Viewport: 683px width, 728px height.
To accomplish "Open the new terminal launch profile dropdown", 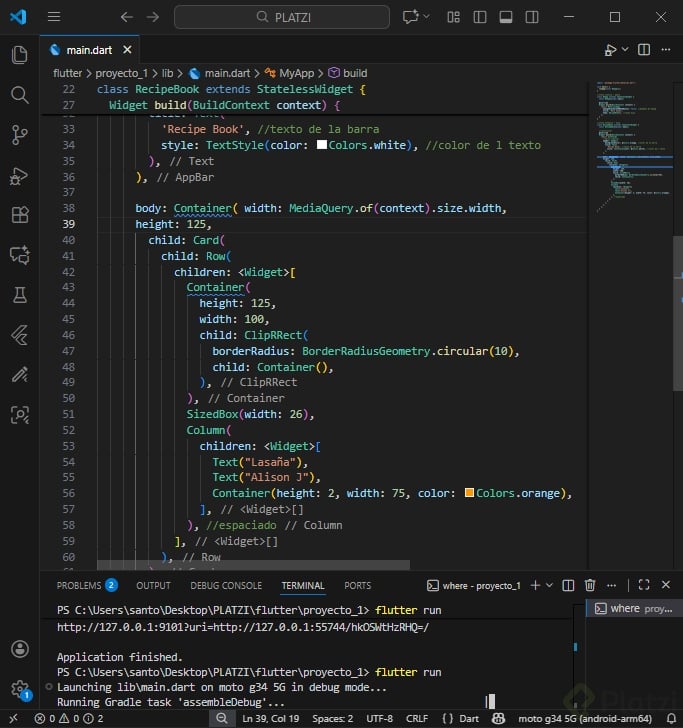I will coord(550,585).
